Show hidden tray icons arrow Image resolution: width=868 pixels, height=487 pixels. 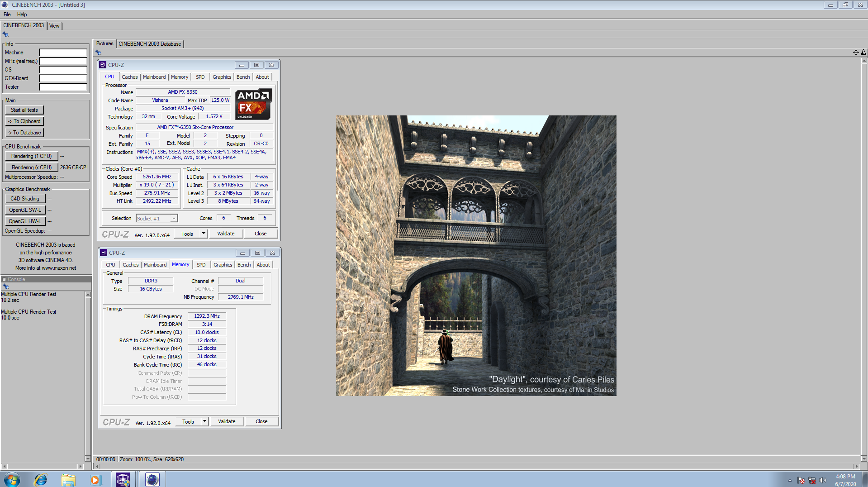pyautogui.click(x=790, y=480)
